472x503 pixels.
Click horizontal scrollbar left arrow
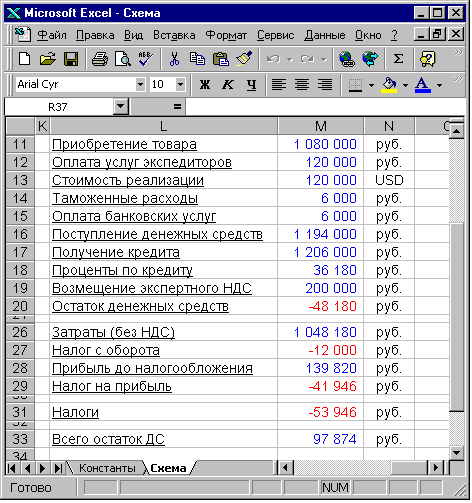point(285,468)
